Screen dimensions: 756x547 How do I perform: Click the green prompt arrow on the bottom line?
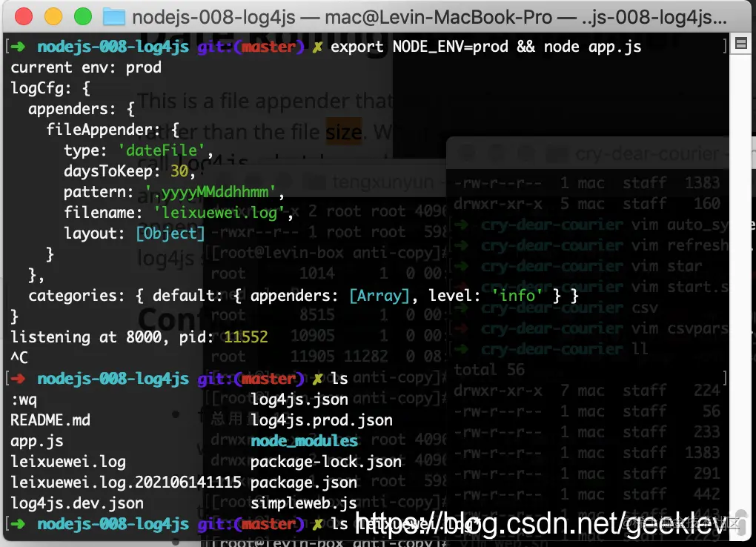[18, 524]
